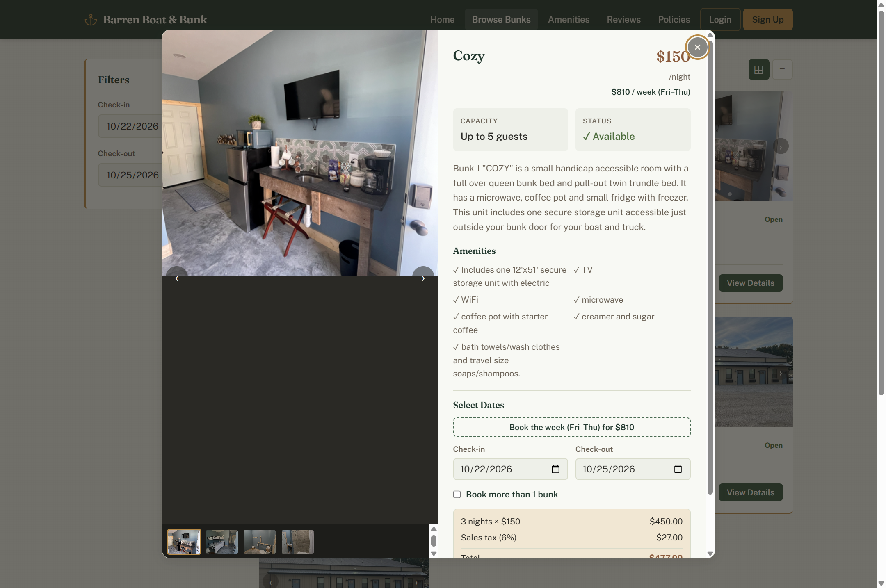The image size is (886, 588).
Task: Click the $150 nightly price
Action: [673, 56]
